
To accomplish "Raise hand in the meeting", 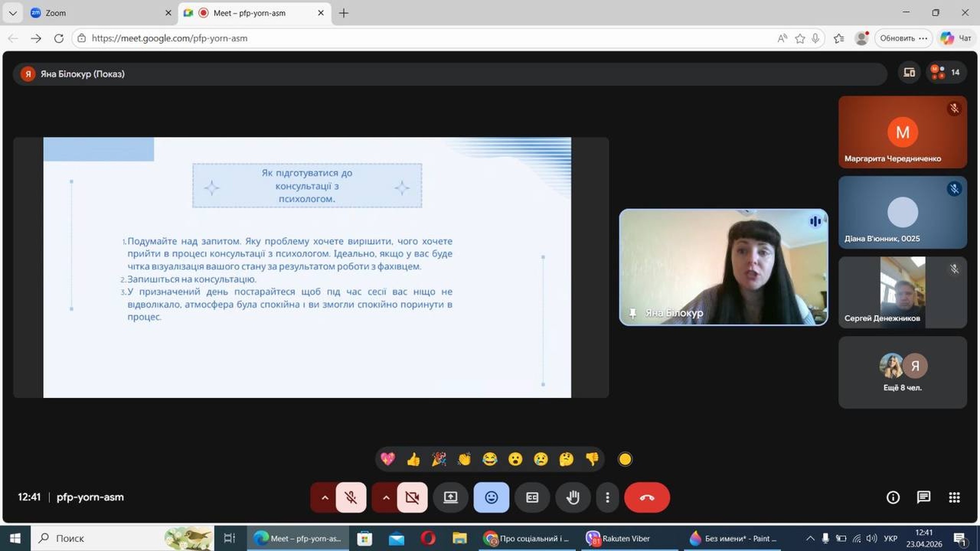I will tap(573, 497).
